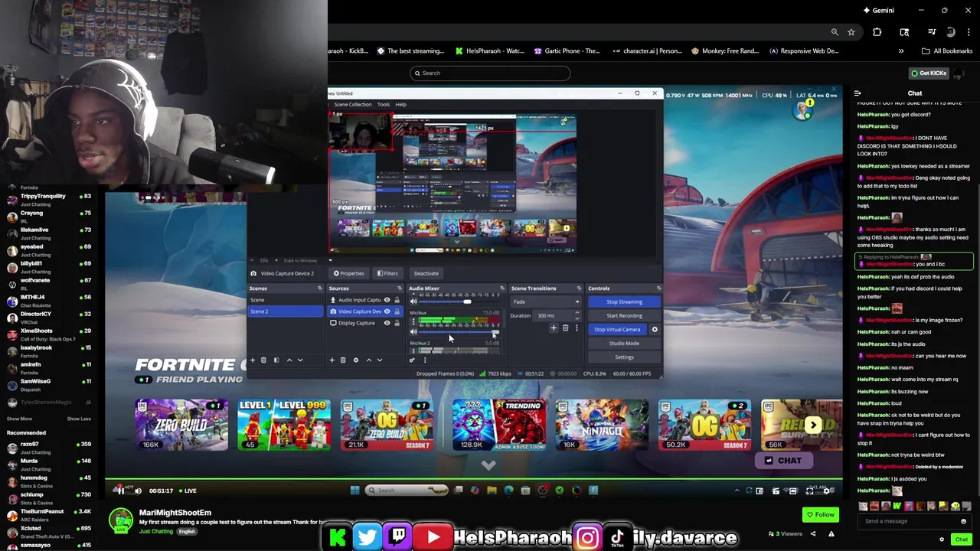Click in Kick search field

coord(490,73)
